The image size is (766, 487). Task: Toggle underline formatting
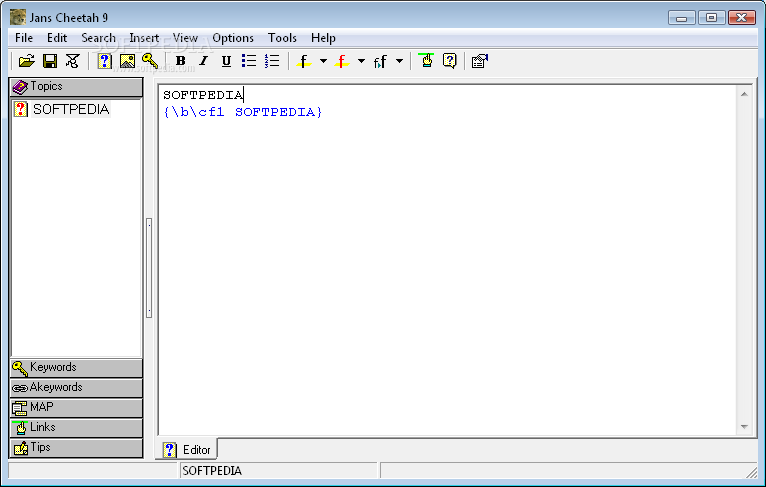click(x=226, y=61)
